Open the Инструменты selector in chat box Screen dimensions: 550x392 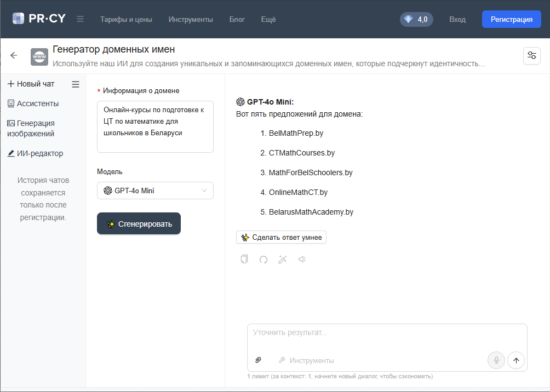coord(306,360)
